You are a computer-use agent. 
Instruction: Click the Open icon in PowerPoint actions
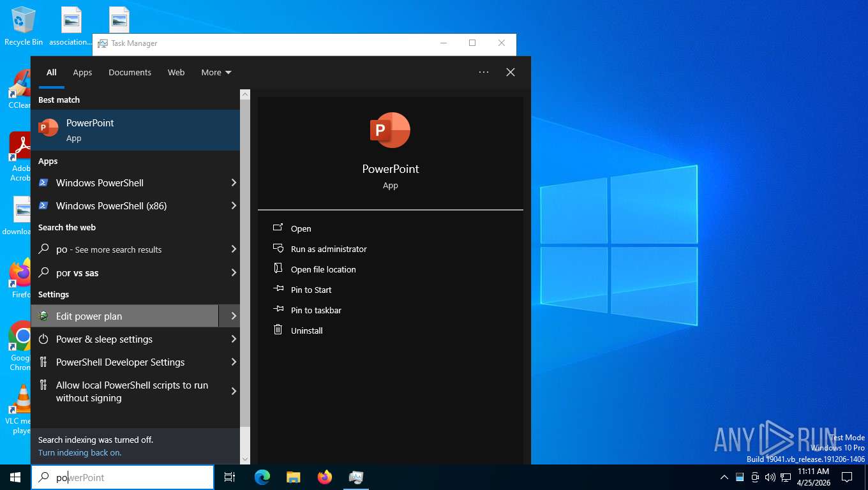[x=278, y=228]
